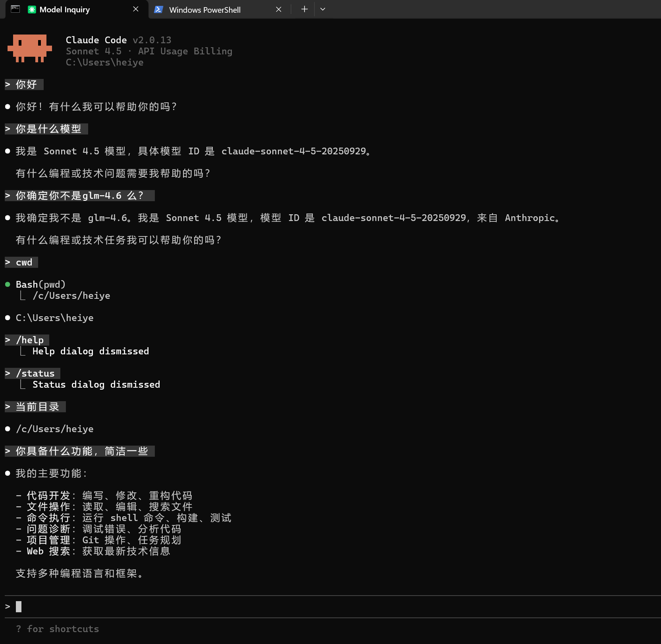This screenshot has height=644, width=661.
Task: Click the '项目管理' feature line
Action: 99,540
